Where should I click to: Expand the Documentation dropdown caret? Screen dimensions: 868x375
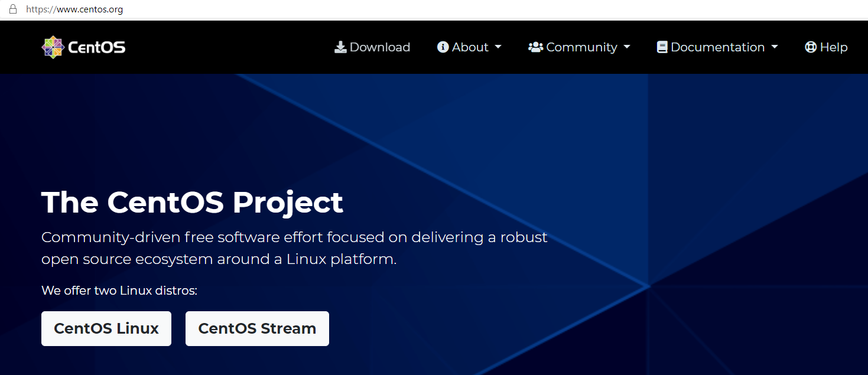(x=774, y=47)
